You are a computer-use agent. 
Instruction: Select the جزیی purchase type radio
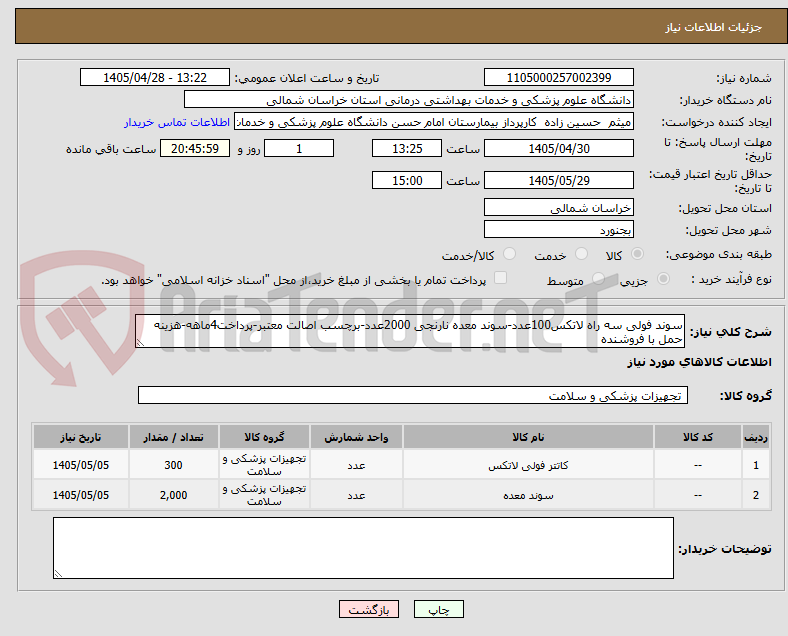(663, 279)
